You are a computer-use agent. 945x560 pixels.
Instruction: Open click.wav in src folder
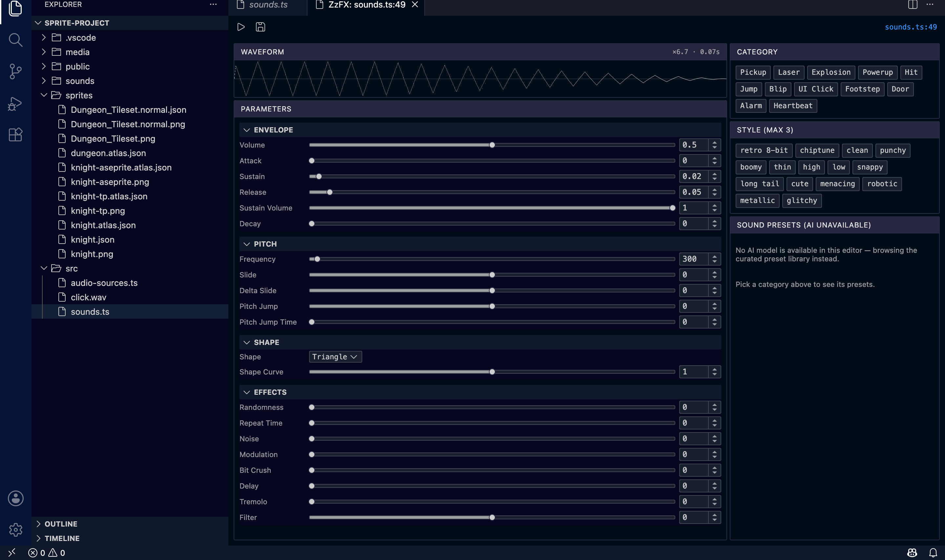pyautogui.click(x=88, y=297)
